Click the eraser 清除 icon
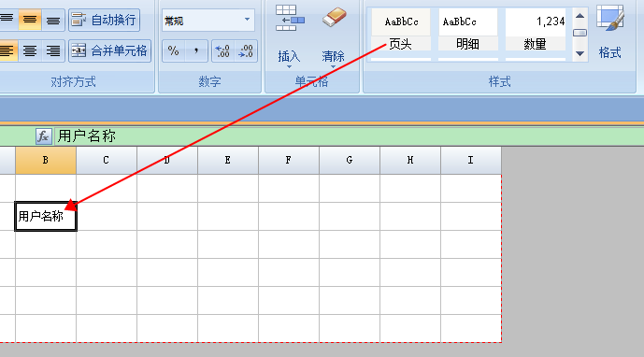 (334, 17)
